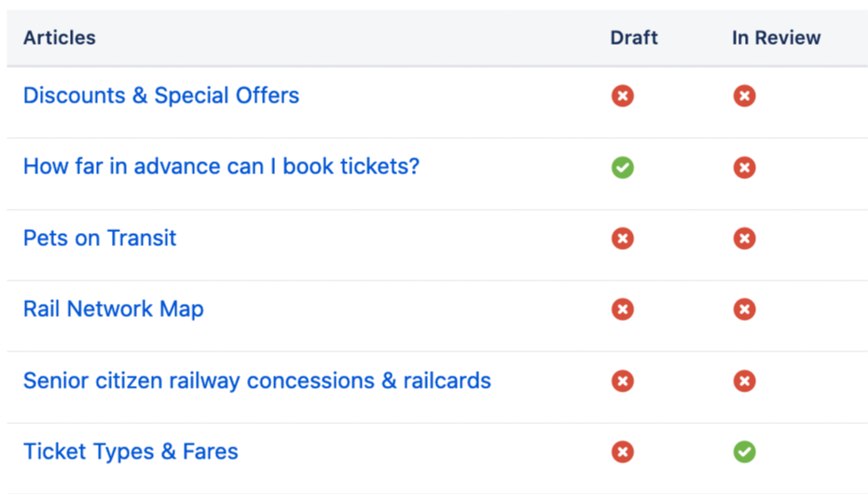868x494 pixels.
Task: Open the Rail Network Map article
Action: tap(114, 309)
